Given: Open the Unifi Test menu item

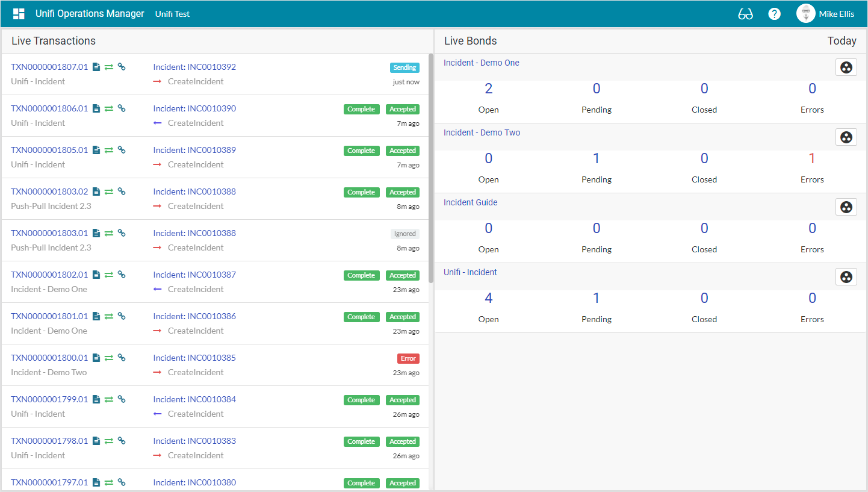Looking at the screenshot, I should 172,14.
